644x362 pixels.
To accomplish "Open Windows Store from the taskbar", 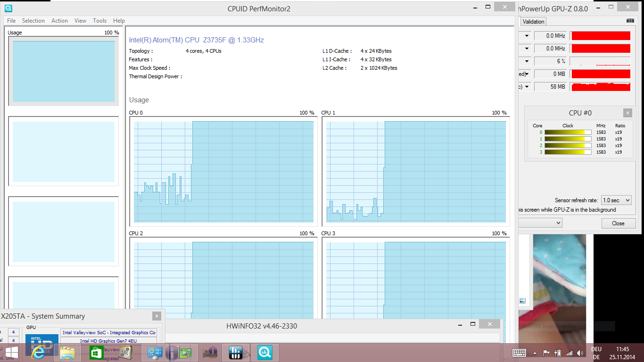I will [96, 353].
